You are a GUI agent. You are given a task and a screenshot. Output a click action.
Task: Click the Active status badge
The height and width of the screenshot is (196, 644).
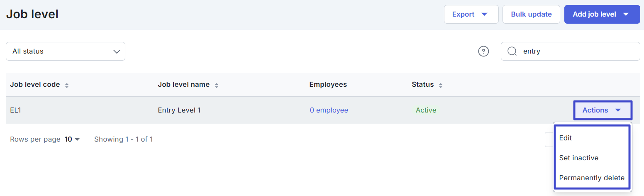426,110
